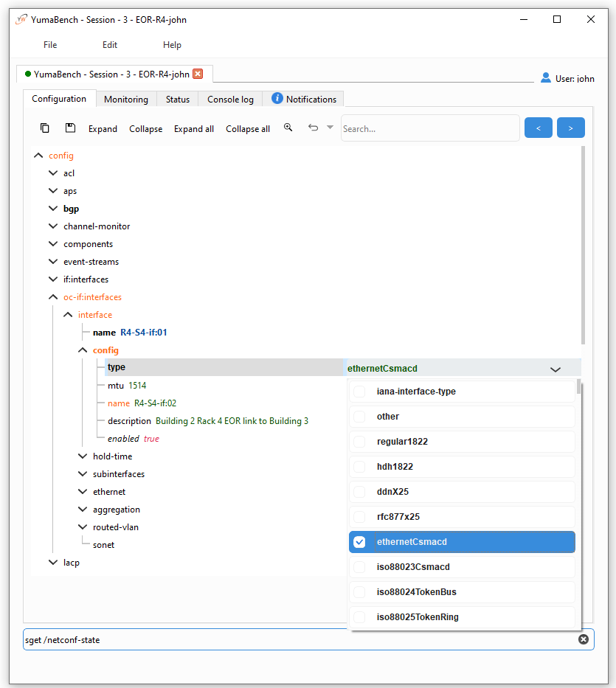Open the undo history dropdown arrow
This screenshot has height=688, width=616.
pos(330,128)
